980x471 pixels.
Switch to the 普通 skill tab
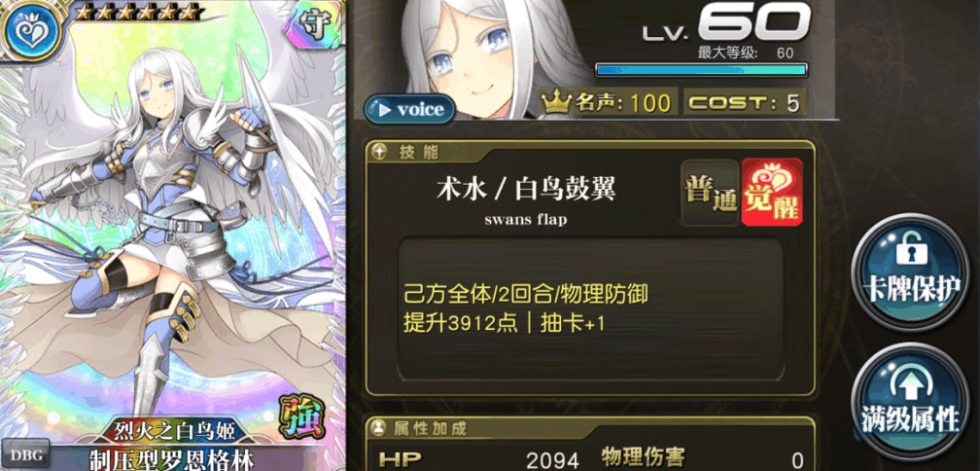pos(710,193)
